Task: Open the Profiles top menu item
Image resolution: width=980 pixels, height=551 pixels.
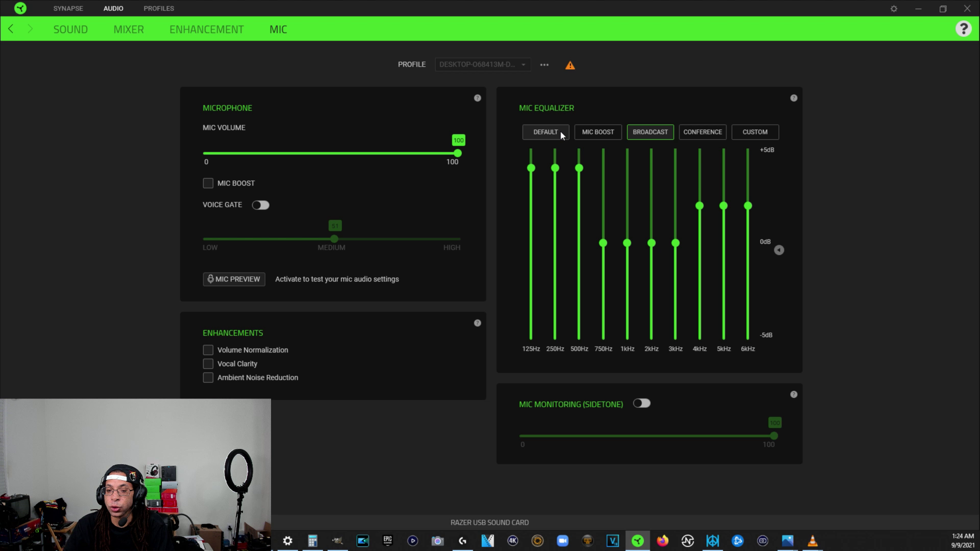Action: click(x=159, y=8)
